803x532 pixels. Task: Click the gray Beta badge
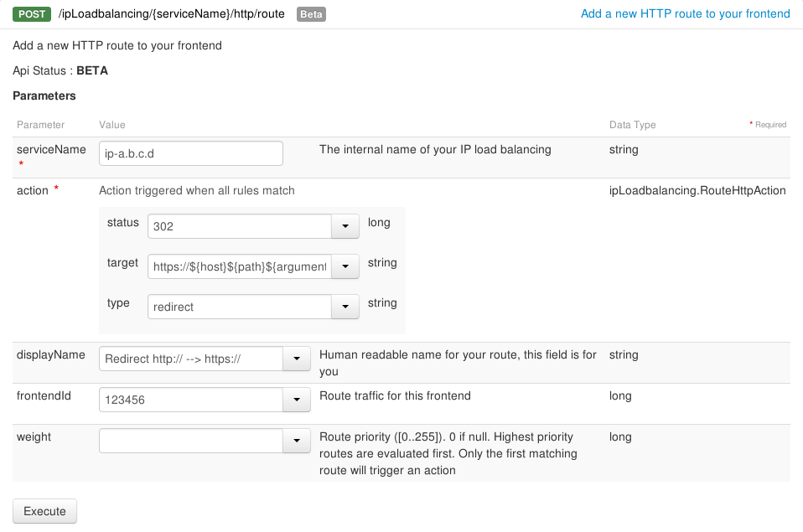[x=311, y=14]
